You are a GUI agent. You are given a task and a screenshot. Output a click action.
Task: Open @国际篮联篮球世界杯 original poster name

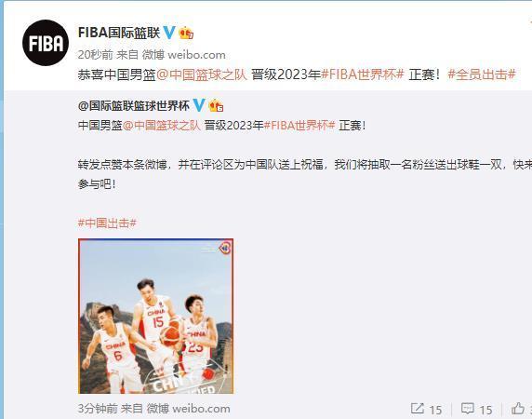(134, 105)
